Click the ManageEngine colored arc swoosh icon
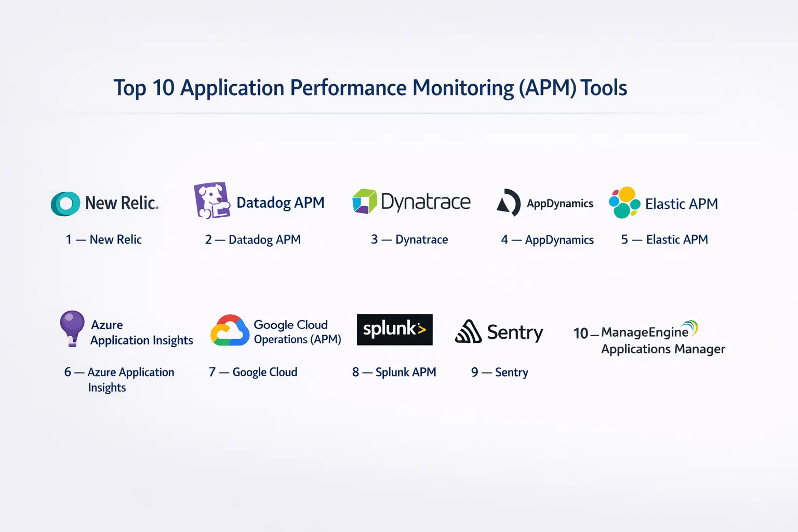The image size is (798, 532). click(690, 328)
